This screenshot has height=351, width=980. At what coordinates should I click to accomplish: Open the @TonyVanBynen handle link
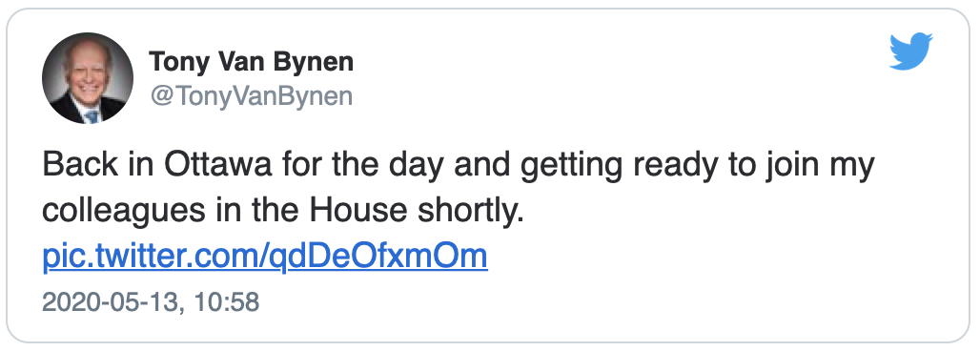[x=251, y=95]
